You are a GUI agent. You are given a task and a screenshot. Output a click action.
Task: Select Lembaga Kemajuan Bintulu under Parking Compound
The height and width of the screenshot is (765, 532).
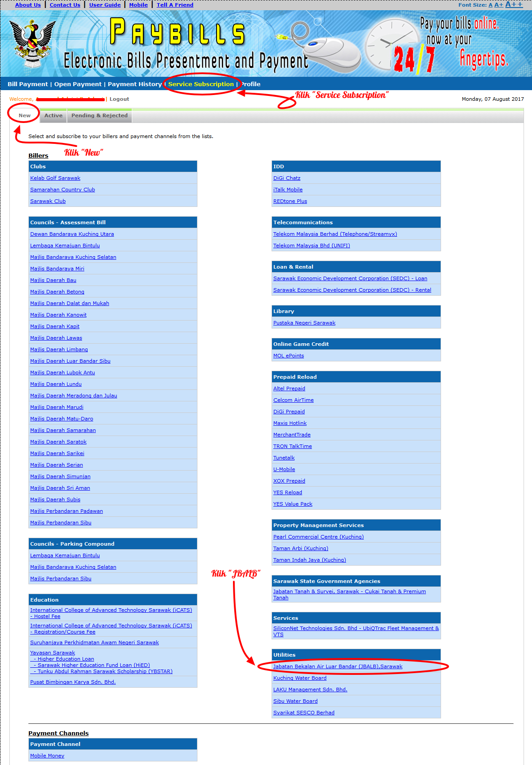pos(65,555)
